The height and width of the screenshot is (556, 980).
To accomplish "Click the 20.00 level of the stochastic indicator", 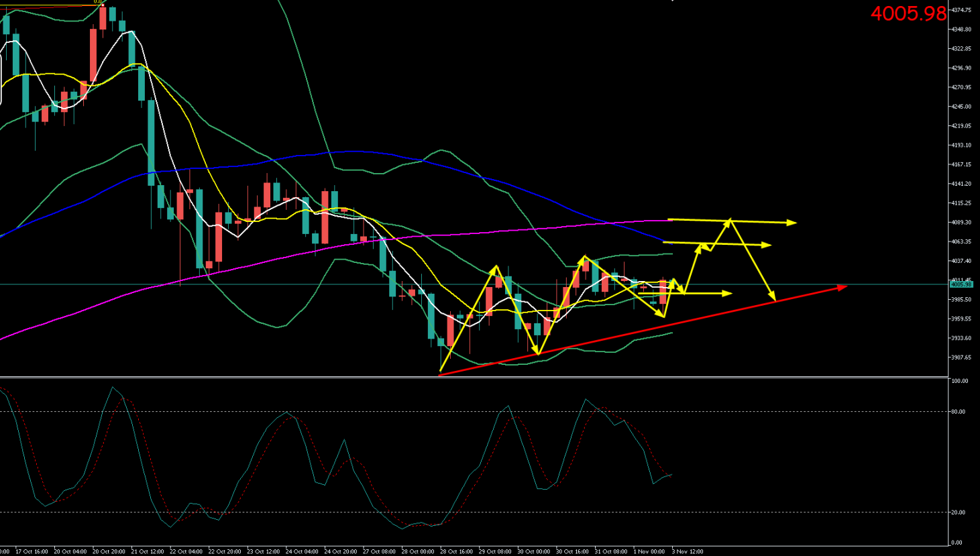I will click(958, 512).
